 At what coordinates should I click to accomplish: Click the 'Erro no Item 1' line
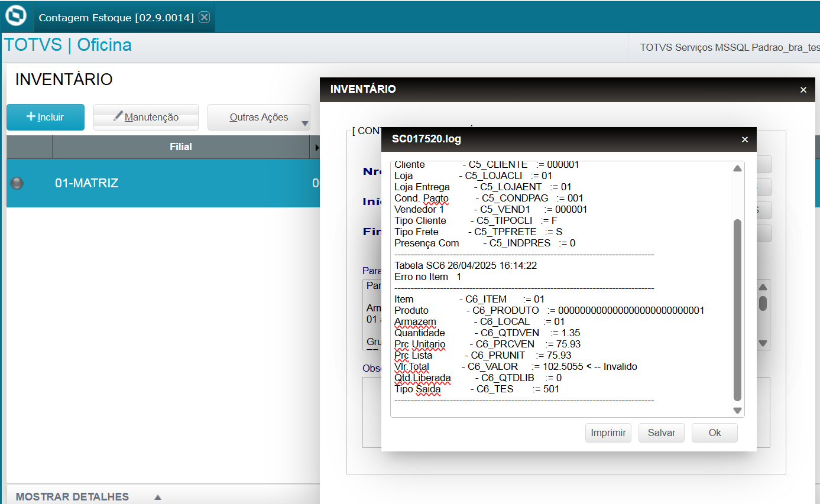pyautogui.click(x=427, y=277)
